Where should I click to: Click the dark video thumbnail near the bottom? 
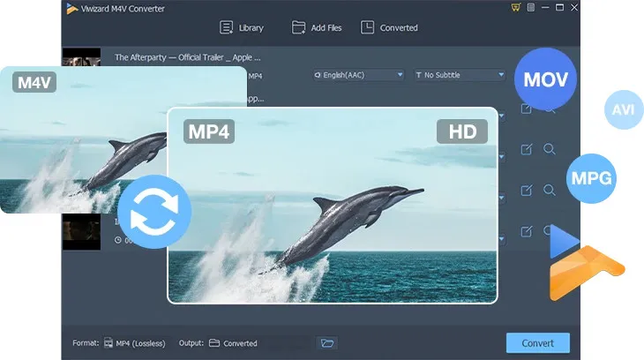pyautogui.click(x=81, y=231)
